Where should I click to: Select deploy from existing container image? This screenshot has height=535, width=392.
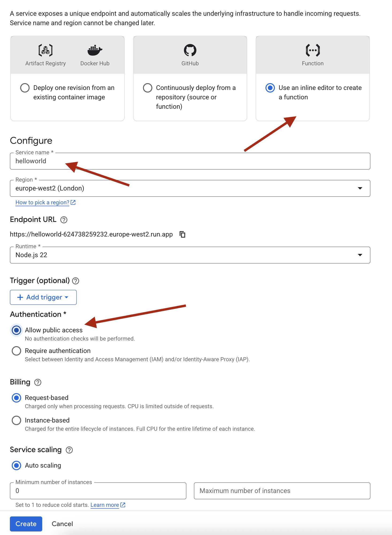point(25,88)
